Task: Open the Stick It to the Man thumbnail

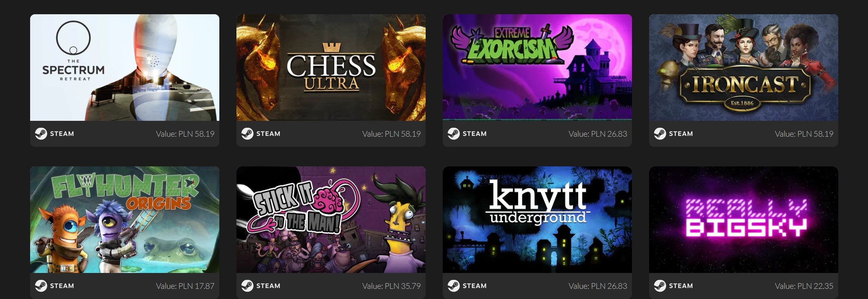Action: tap(331, 220)
